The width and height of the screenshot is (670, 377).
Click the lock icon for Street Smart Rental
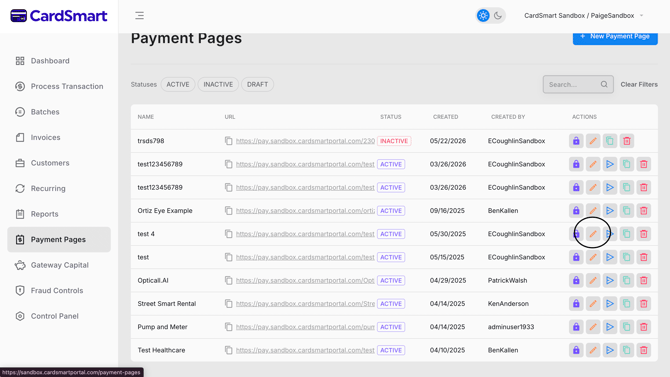click(x=576, y=303)
